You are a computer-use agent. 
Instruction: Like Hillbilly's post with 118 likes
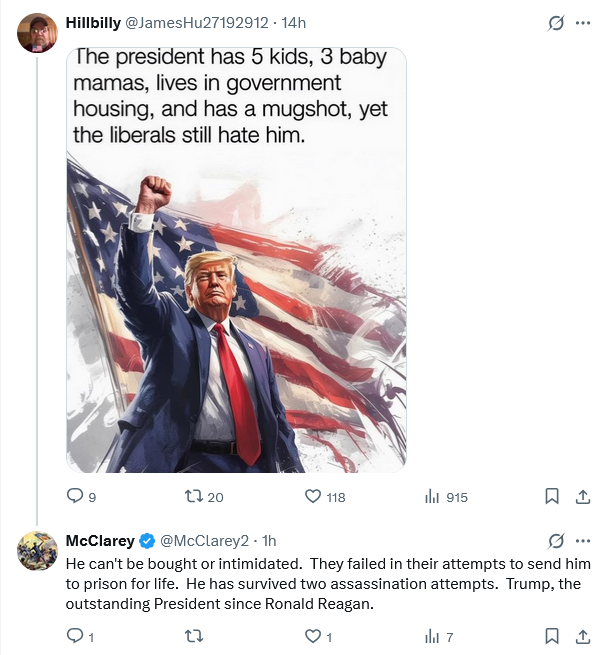click(312, 496)
